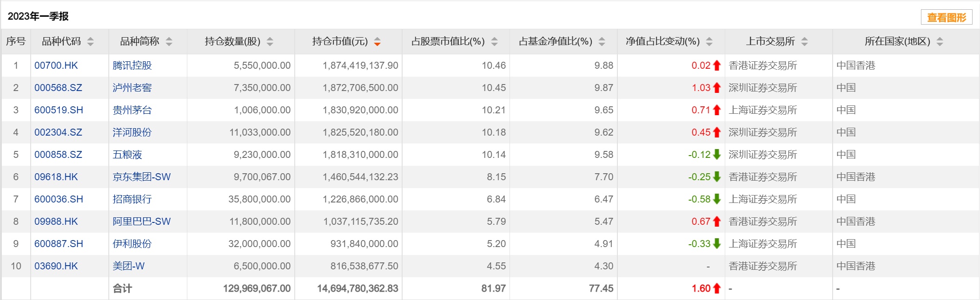Sort by 净值占比变动(%) arrow icon

click(709, 42)
